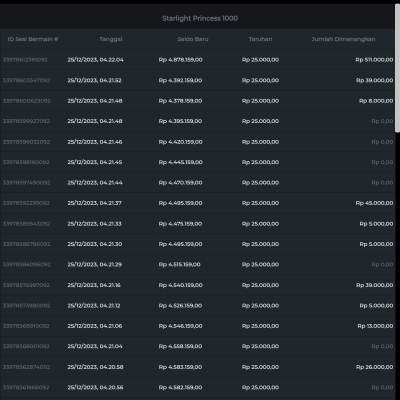The width and height of the screenshot is (400, 400).
Task: Select date 25/12/2023, 04.21.16
Action: [x=94, y=285]
